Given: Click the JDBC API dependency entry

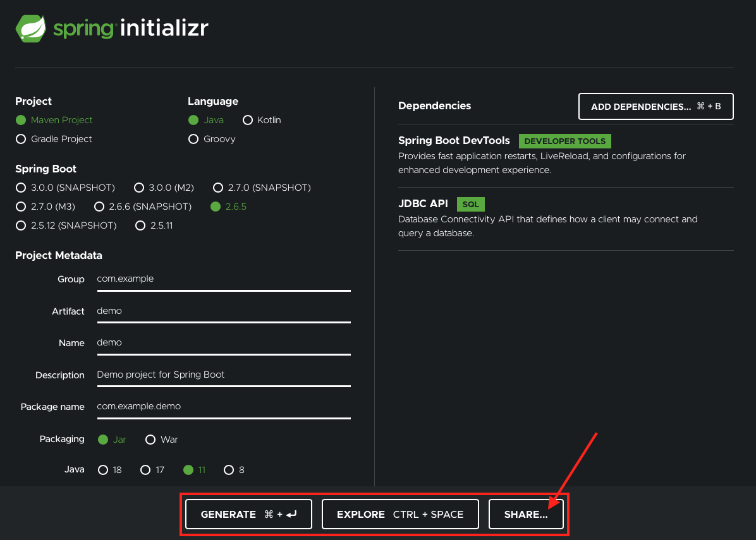Looking at the screenshot, I should (x=423, y=204).
